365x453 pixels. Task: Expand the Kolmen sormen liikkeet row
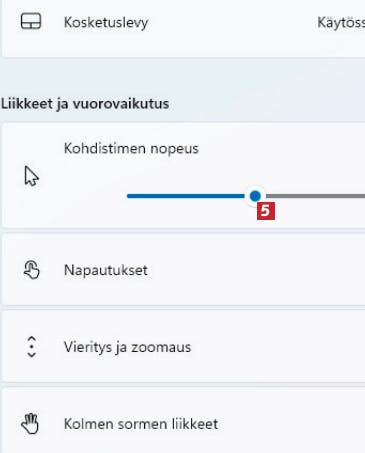coord(184,420)
